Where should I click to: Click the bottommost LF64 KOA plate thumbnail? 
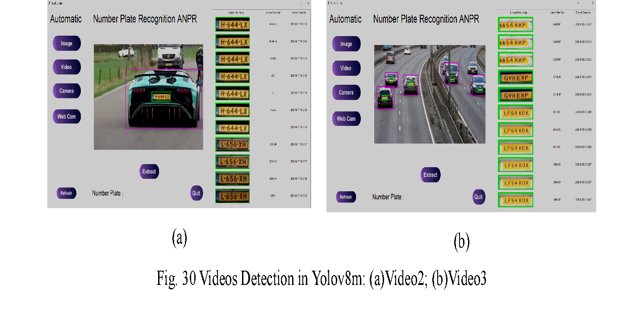515,200
